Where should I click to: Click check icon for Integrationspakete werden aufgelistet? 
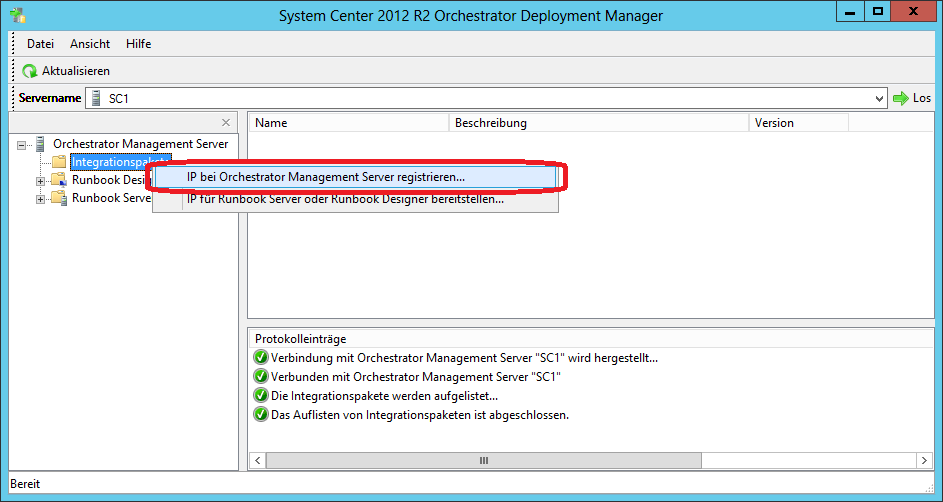pyautogui.click(x=260, y=396)
